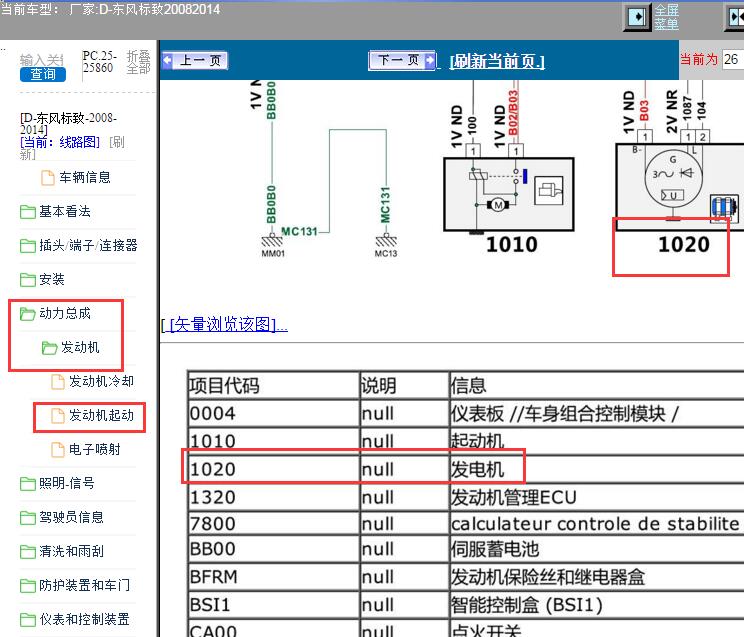Open the 发动机冷却 document
Viewport: 744px width, 637px height.
tap(102, 381)
